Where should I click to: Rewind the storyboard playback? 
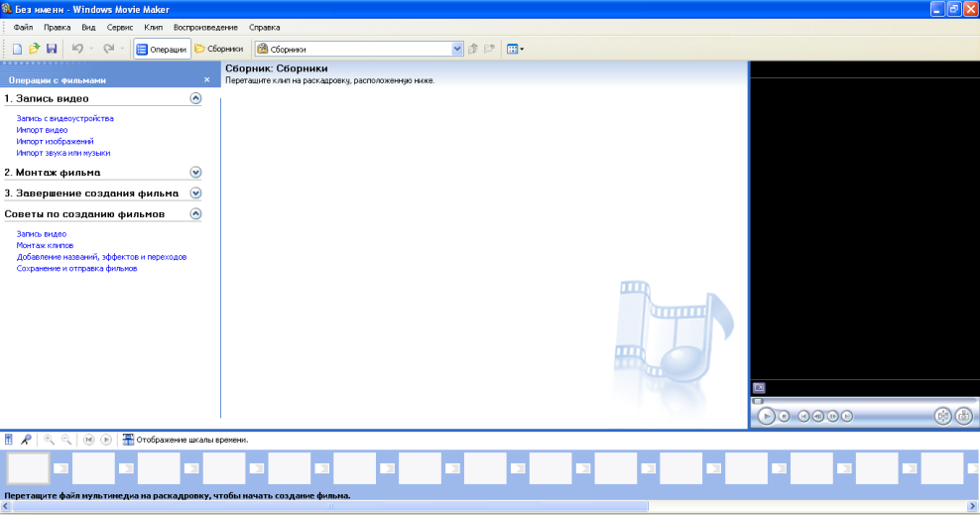point(88,440)
